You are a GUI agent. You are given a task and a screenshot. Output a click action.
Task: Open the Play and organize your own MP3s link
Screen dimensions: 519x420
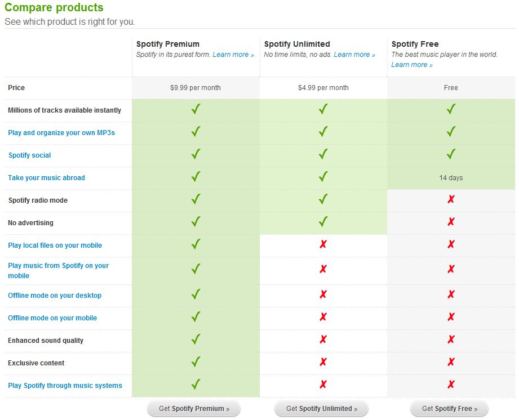(61, 133)
